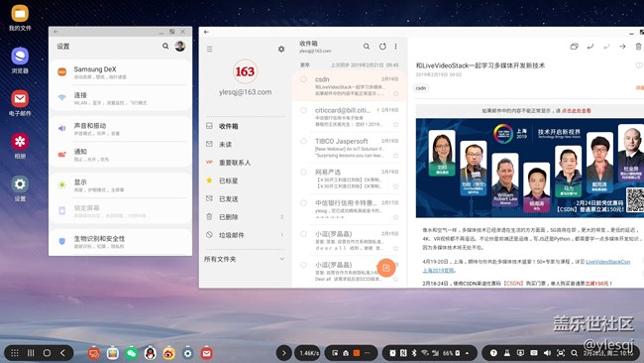Star the 网易严选 email
The height and width of the screenshot is (363, 644).
pos(395,186)
